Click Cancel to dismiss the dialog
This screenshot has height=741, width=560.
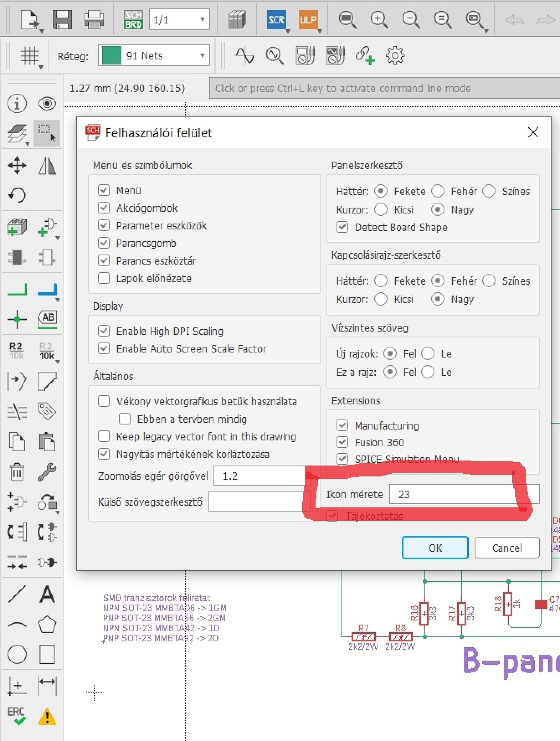pos(507,548)
